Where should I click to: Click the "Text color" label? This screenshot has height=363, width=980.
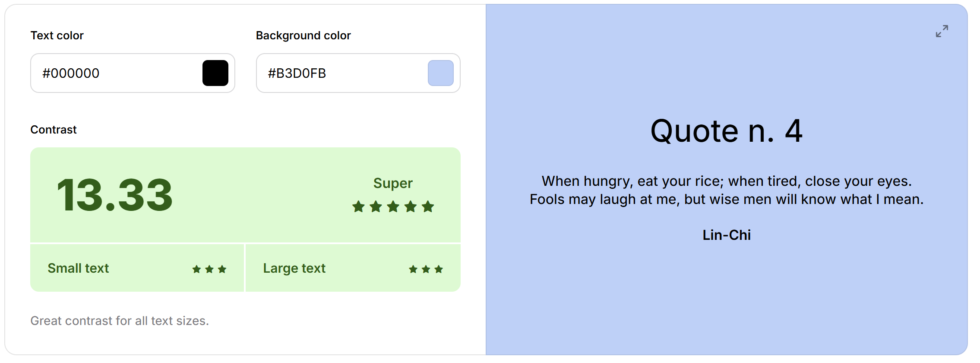pyautogui.click(x=57, y=35)
